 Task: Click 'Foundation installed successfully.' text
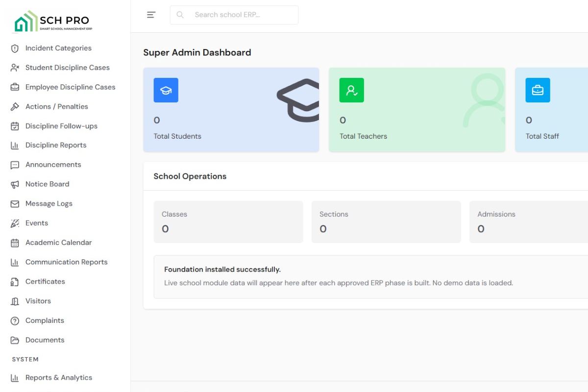pos(222,269)
